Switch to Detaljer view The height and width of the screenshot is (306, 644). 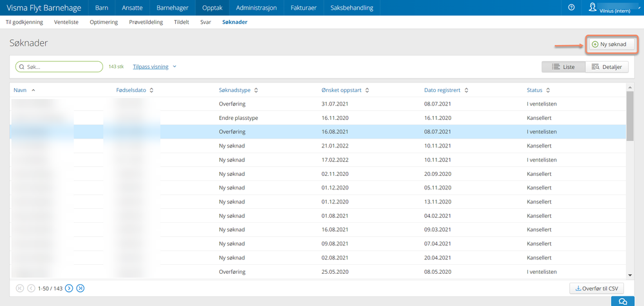click(x=607, y=67)
